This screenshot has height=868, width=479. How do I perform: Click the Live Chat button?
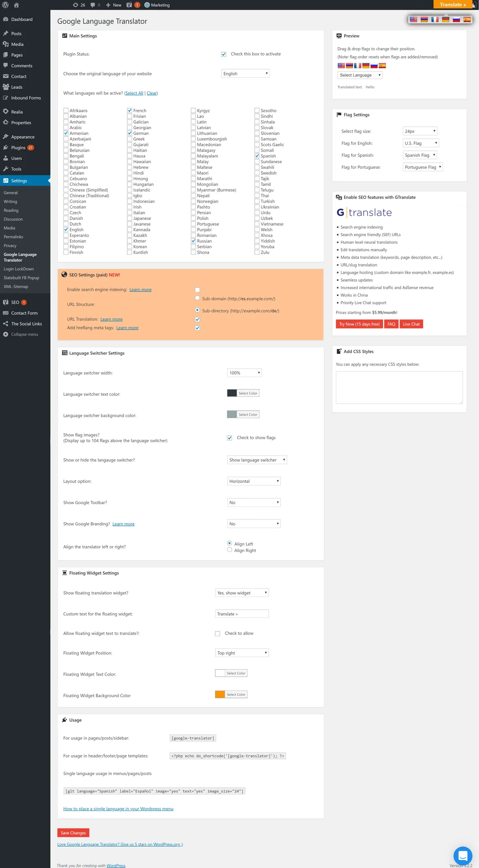click(x=411, y=324)
